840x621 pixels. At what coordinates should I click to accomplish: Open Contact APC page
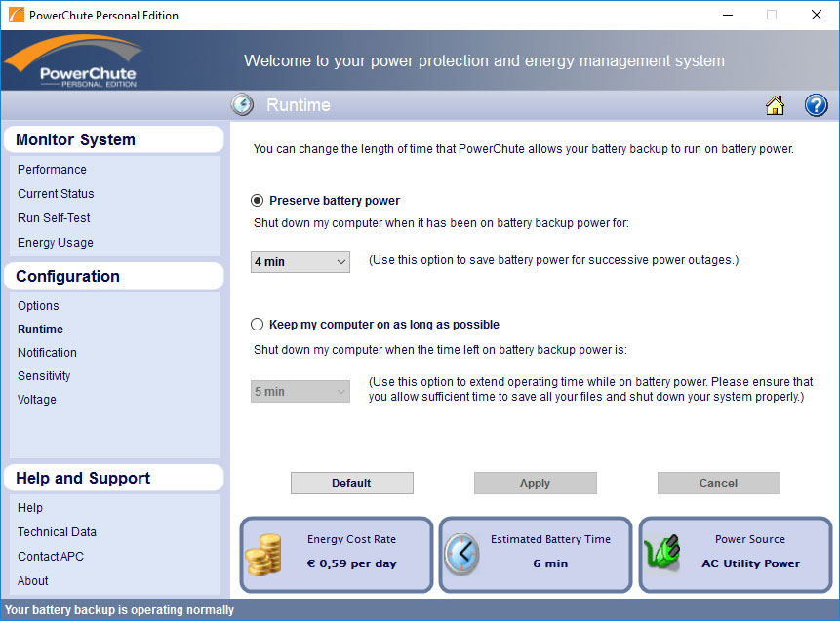pyautogui.click(x=51, y=557)
